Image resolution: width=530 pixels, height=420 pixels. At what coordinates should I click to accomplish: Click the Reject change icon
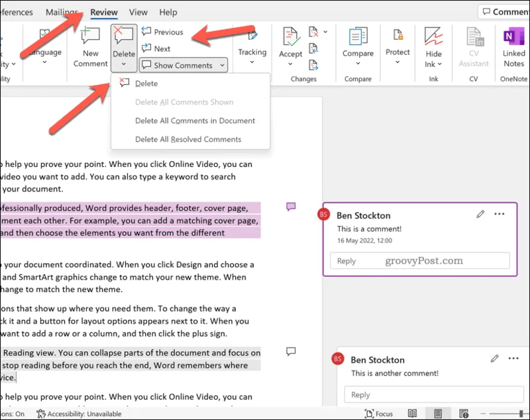coord(313,32)
